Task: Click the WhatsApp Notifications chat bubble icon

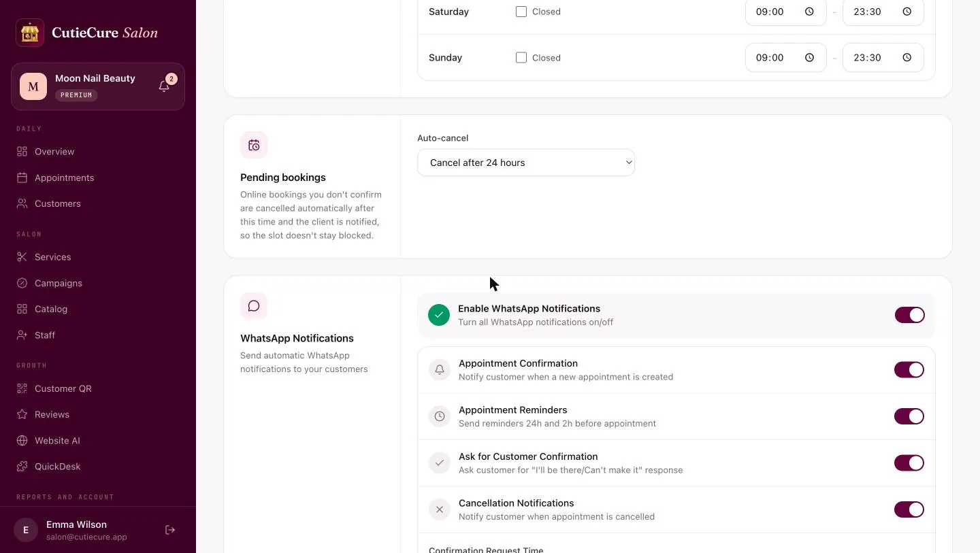Action: [x=254, y=306]
